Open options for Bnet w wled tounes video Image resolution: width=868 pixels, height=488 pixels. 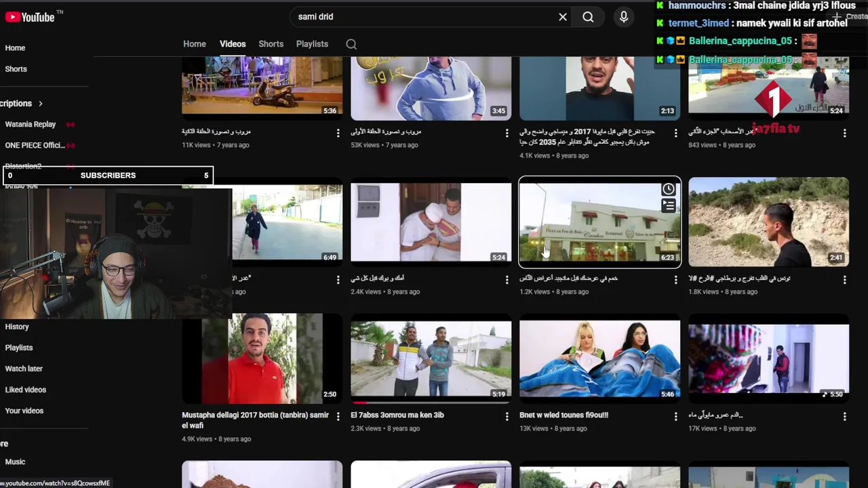(x=675, y=417)
